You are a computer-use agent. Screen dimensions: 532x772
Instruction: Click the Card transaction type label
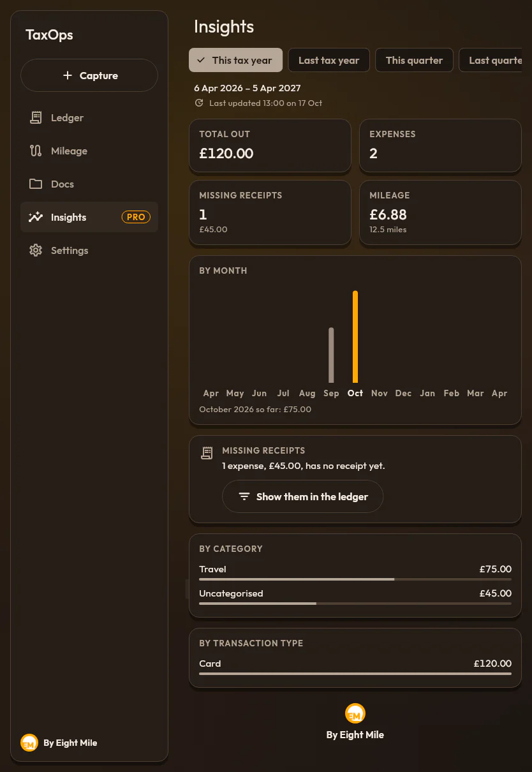(210, 664)
